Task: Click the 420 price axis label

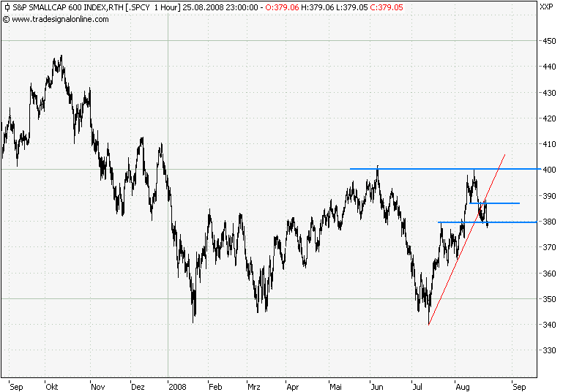Action: click(549, 118)
